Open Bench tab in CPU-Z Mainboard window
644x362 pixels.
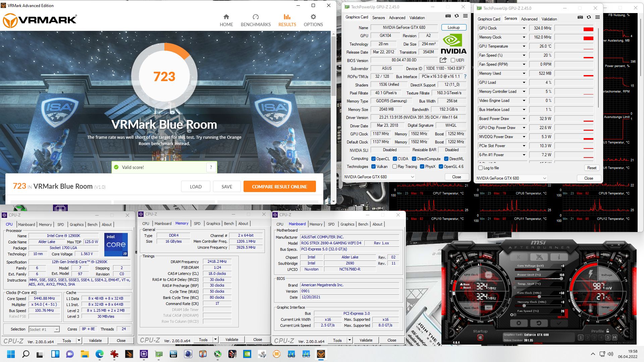point(363,224)
